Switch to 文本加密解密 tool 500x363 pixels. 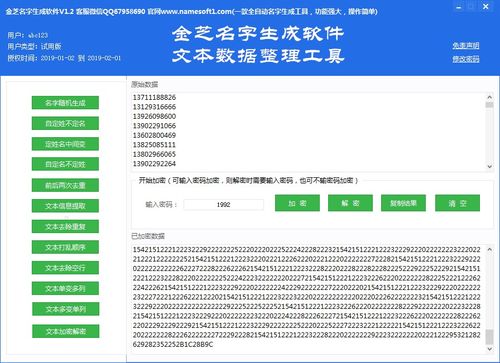coord(65,331)
